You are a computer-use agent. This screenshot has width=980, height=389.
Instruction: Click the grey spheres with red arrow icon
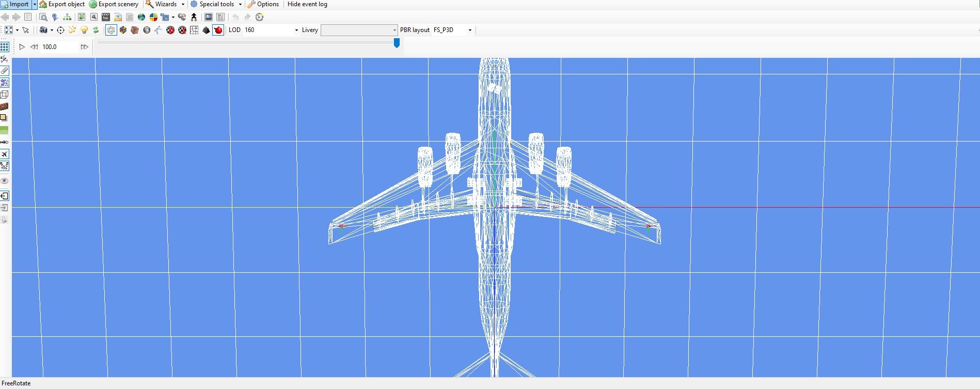pos(182,17)
